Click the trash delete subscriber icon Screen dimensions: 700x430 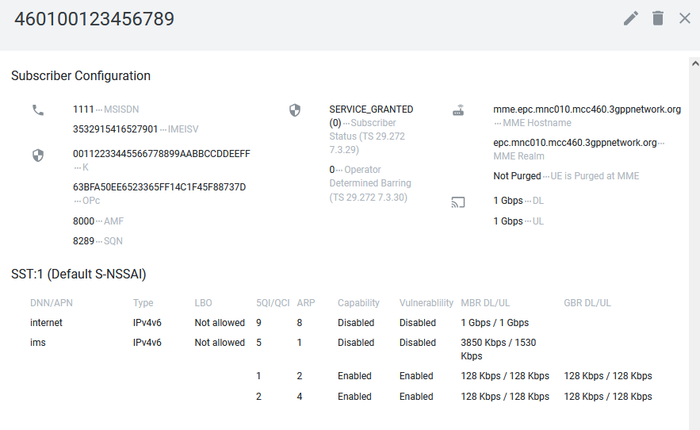pos(657,18)
